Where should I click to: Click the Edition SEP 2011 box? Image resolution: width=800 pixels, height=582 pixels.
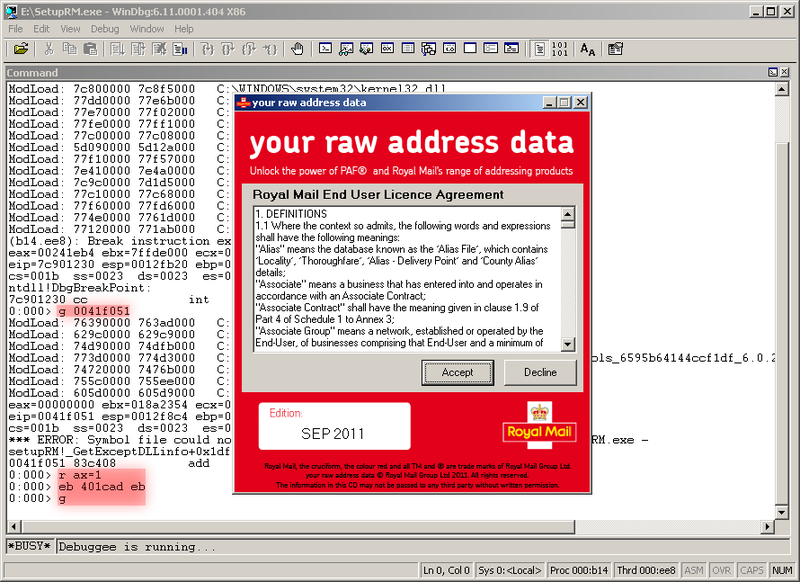pos(334,426)
